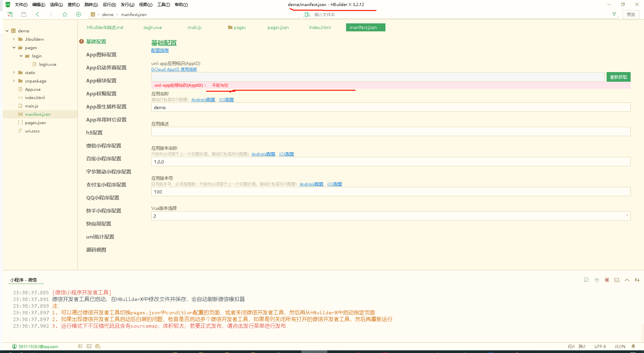Click the 应用描述 input field

click(391, 131)
